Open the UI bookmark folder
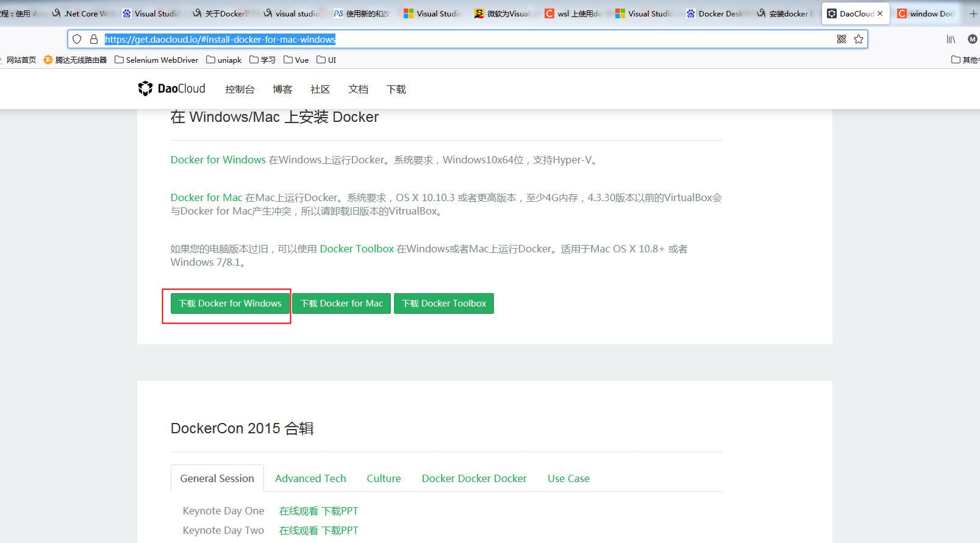Viewport: 980px width, 543px height. [x=326, y=60]
